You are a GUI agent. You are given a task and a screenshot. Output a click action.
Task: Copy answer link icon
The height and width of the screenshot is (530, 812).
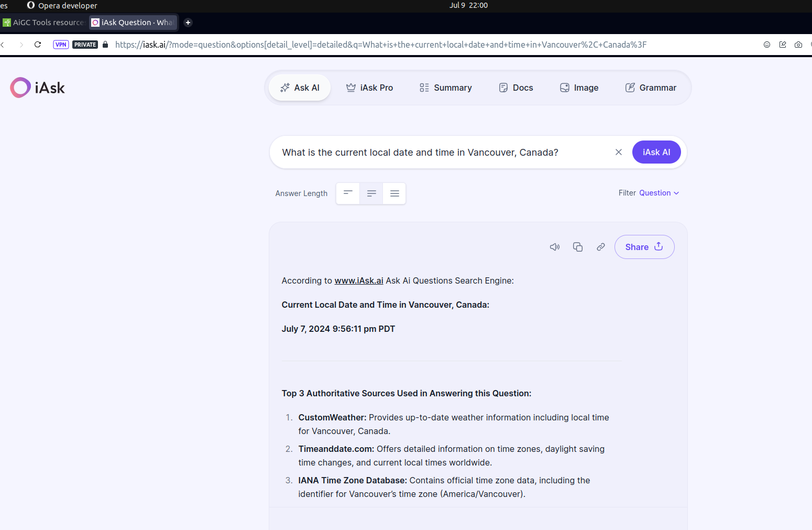click(601, 247)
